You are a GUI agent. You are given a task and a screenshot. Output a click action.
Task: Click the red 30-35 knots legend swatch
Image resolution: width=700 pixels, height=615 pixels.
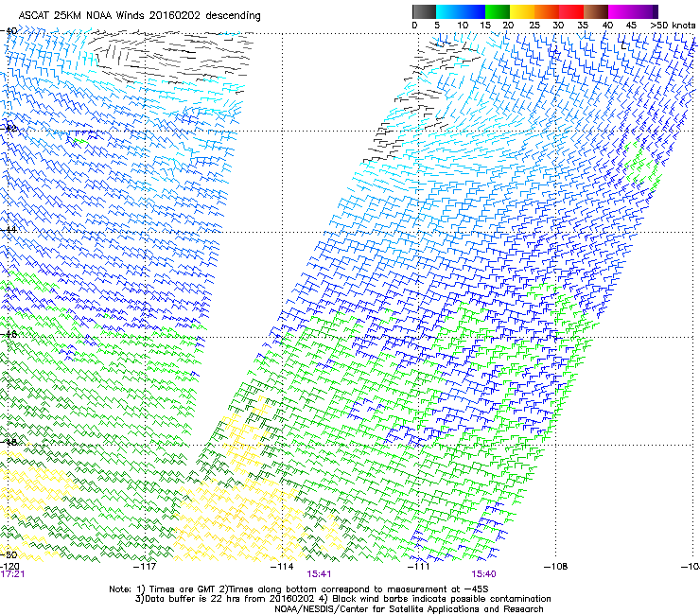point(571,11)
